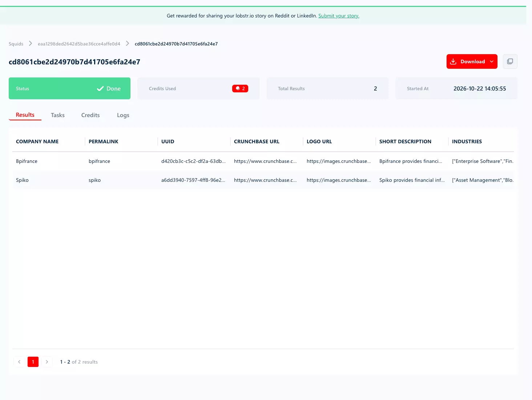Click Spiko's logo URL cell
The height and width of the screenshot is (400, 532).
pyautogui.click(x=339, y=180)
